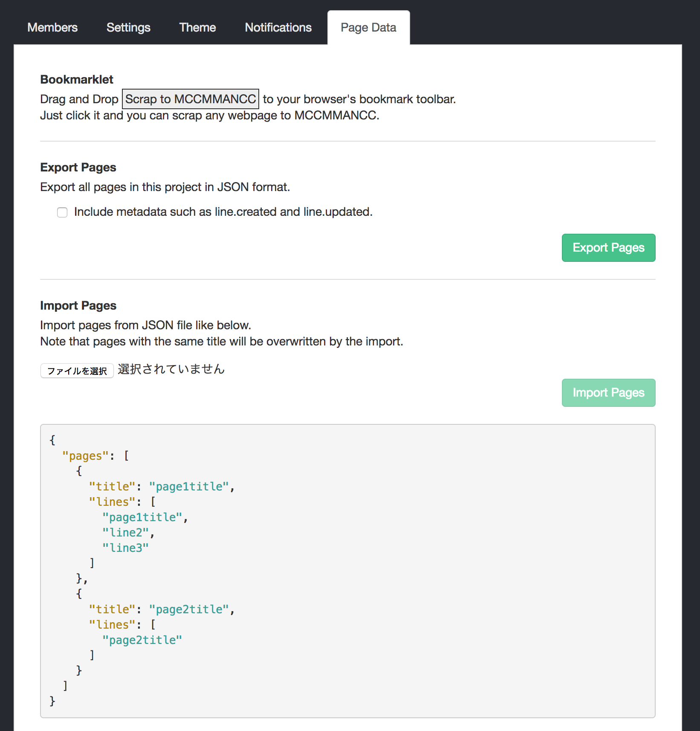Enable the include metadata checkbox

coord(62,212)
